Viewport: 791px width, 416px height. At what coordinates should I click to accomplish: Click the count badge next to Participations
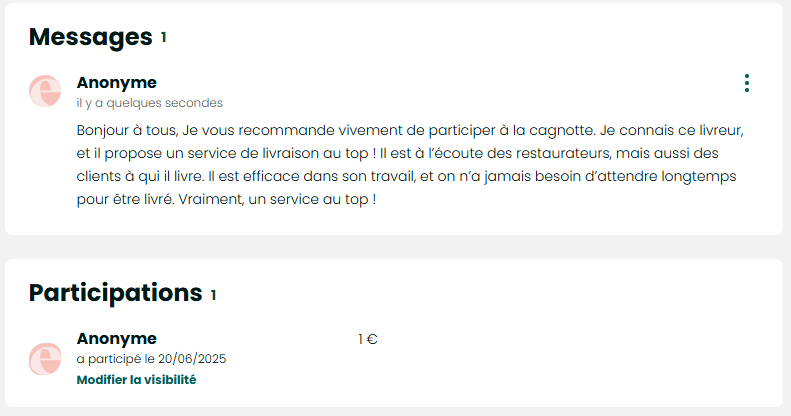(x=213, y=294)
